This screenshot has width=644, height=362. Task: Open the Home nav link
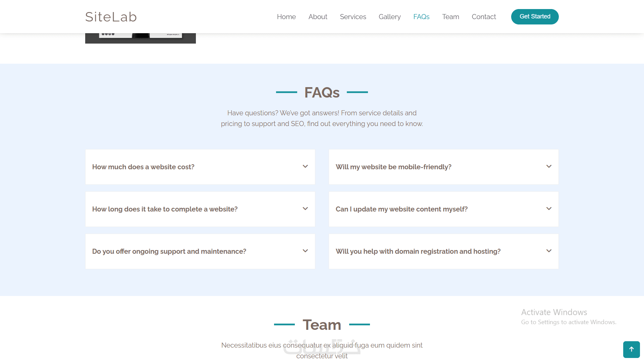tap(286, 17)
